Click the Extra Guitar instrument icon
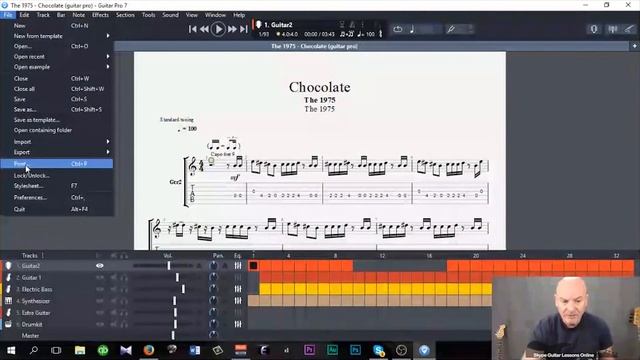The height and width of the screenshot is (360, 640). pos(8,313)
